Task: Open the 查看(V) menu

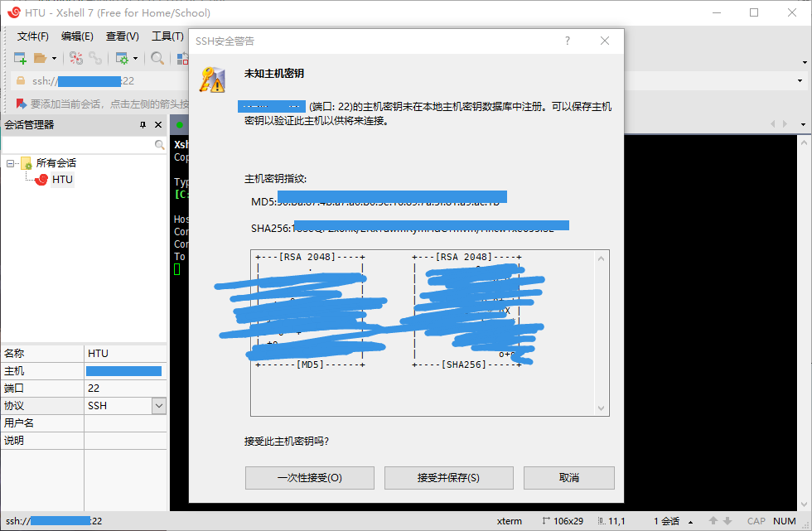Action: click(122, 36)
